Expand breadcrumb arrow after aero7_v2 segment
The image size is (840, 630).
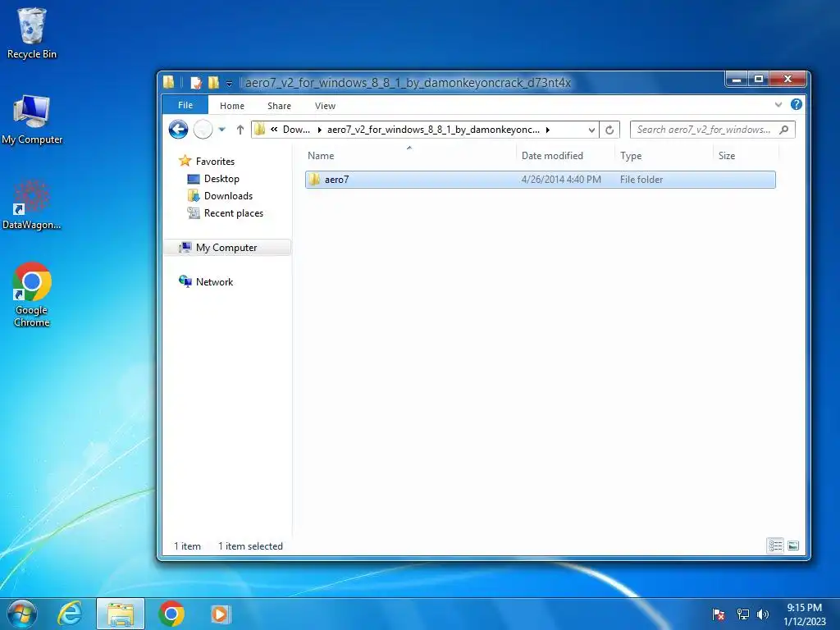point(547,130)
